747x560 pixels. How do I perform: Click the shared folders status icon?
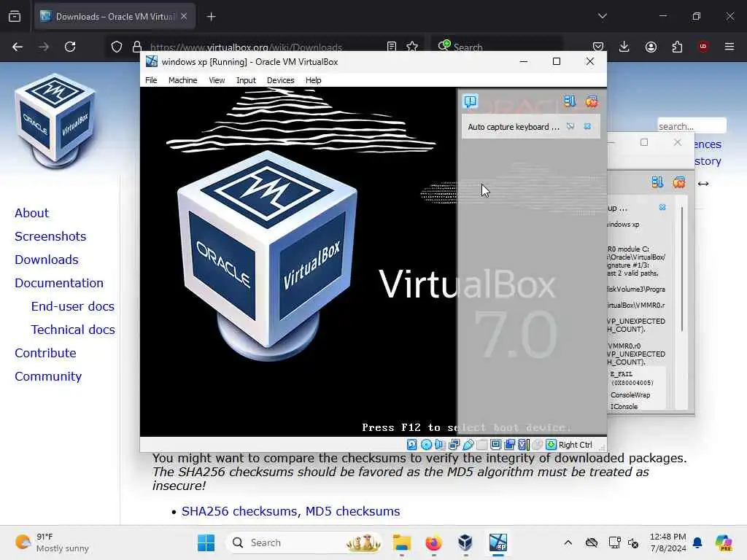(x=481, y=445)
